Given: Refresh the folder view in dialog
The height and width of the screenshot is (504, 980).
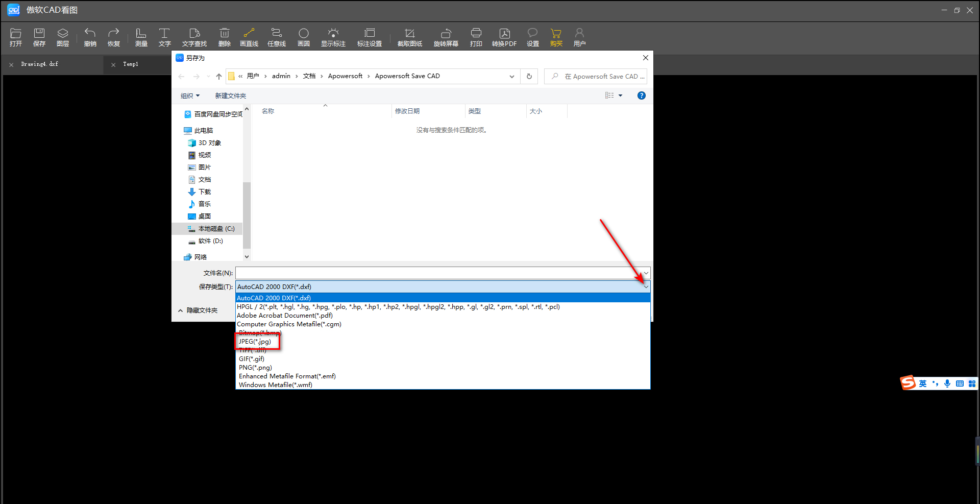Looking at the screenshot, I should (529, 77).
